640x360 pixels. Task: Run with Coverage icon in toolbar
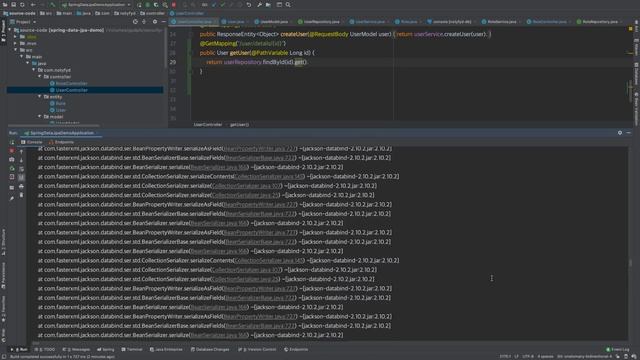pos(156,5)
